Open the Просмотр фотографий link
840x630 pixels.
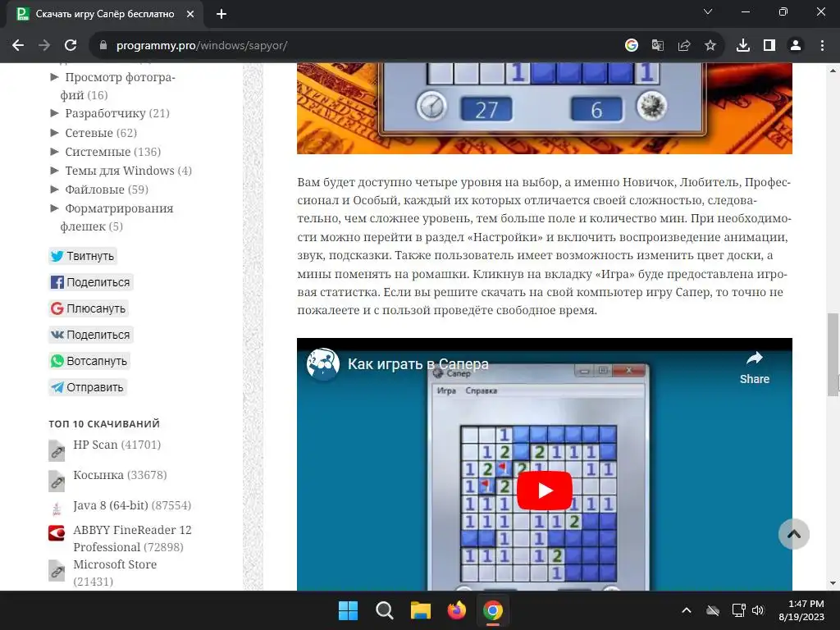118,85
